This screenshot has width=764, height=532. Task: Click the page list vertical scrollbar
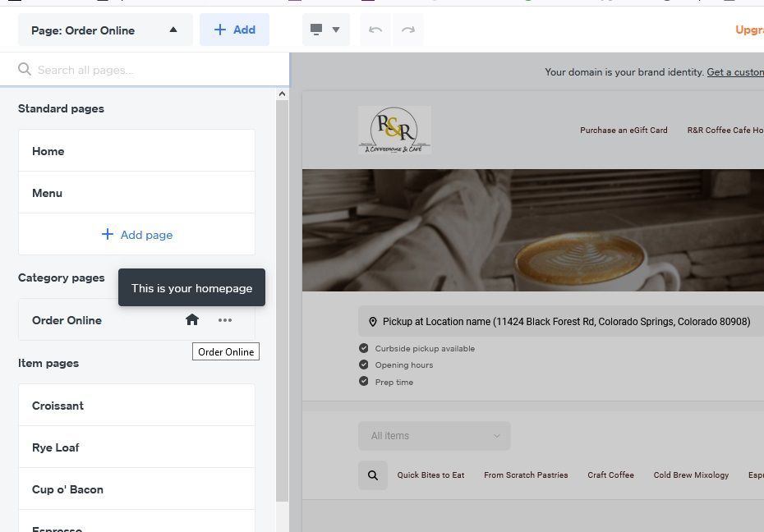coord(282,296)
